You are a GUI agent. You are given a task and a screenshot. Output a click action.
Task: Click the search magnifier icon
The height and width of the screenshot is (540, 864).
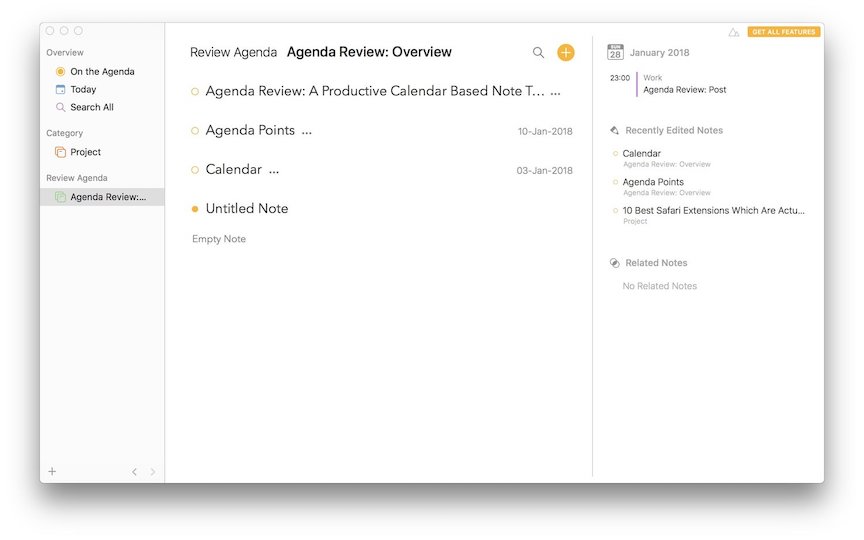pyautogui.click(x=539, y=53)
